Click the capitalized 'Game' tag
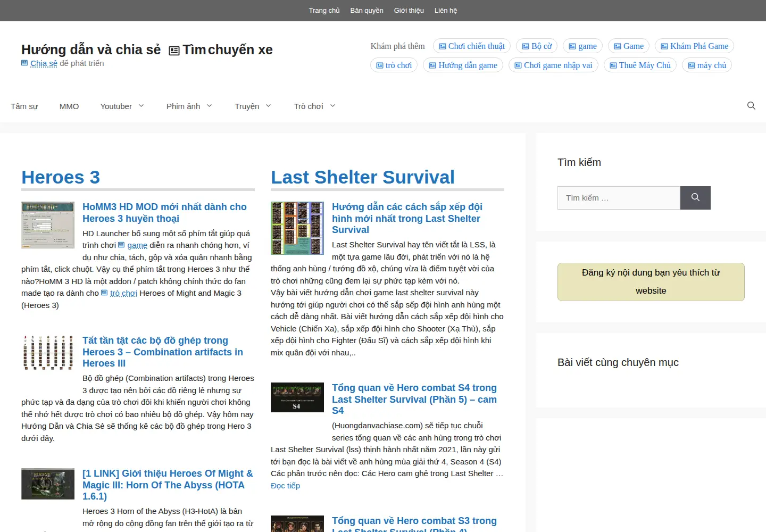Image resolution: width=766 pixels, height=532 pixels. click(x=629, y=46)
